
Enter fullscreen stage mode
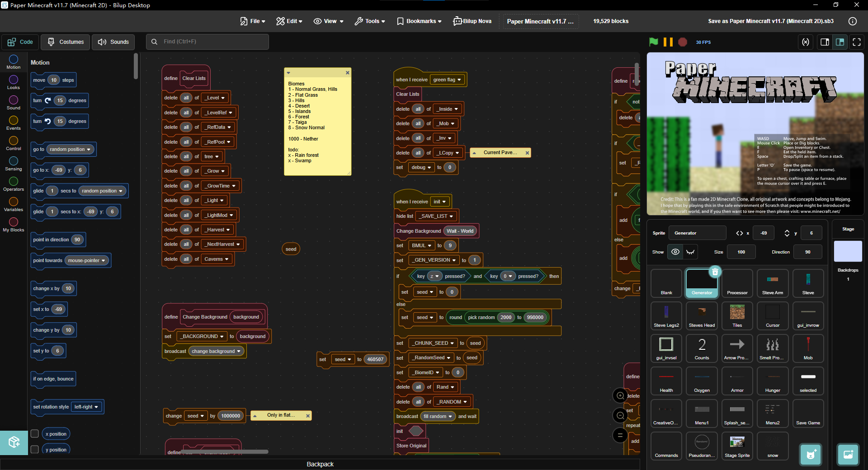tap(857, 42)
